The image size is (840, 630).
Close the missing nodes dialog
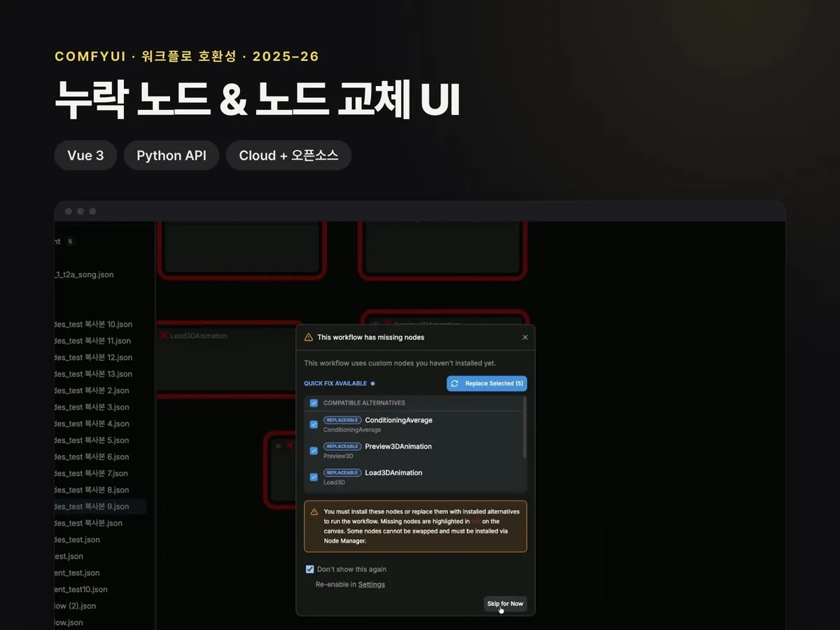(x=525, y=337)
